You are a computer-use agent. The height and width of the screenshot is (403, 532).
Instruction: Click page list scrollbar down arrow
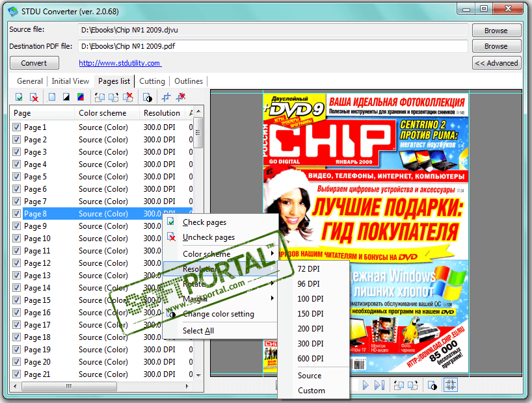(198, 375)
